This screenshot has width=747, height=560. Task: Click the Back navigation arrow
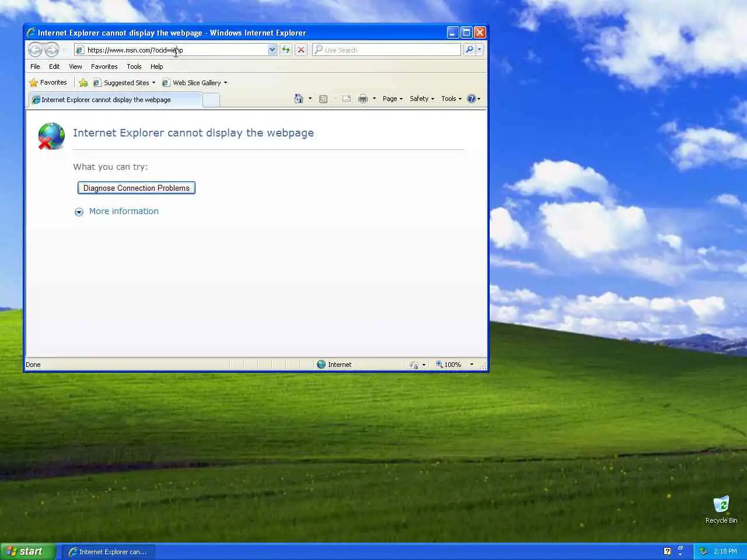pos(36,50)
